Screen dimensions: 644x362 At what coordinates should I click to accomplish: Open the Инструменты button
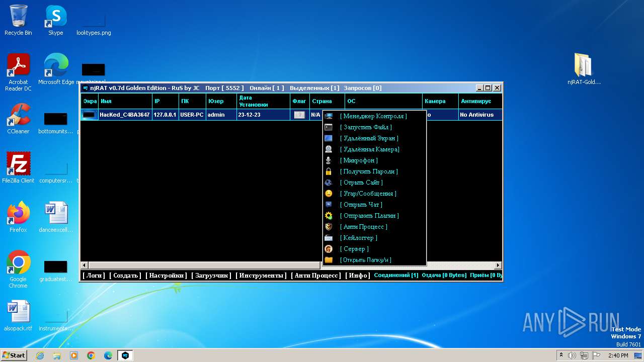[261, 276]
